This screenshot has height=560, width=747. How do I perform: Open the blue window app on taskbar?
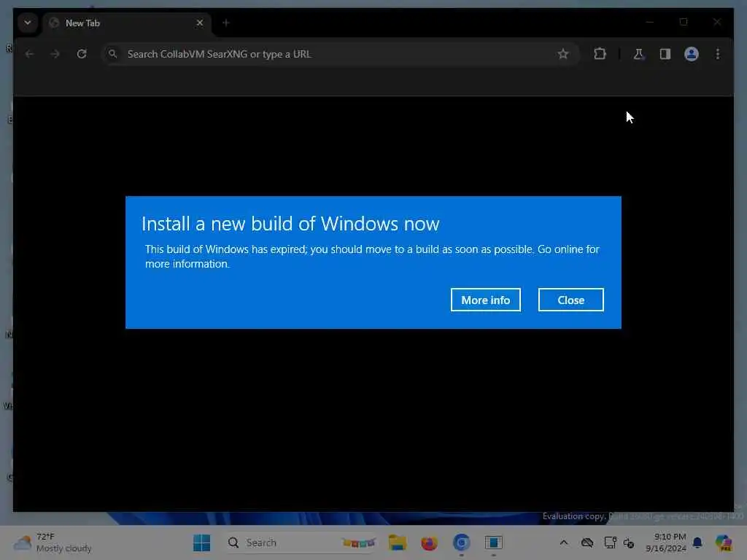click(494, 542)
